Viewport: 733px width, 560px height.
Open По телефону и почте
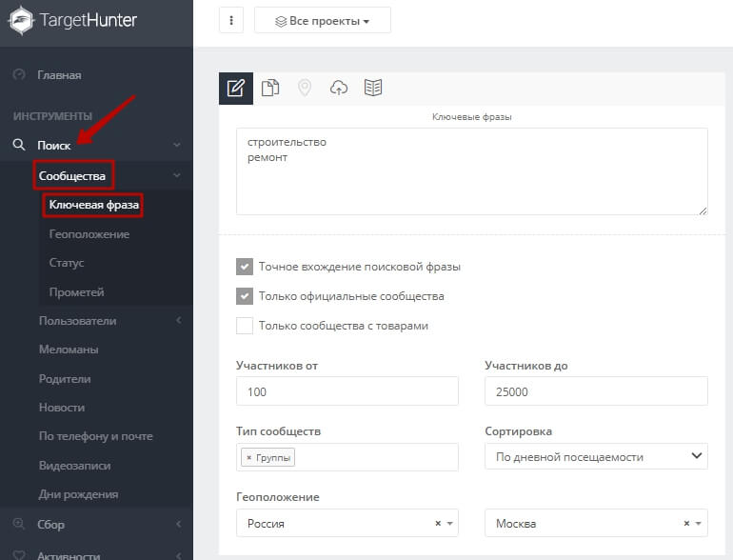pyautogui.click(x=96, y=436)
